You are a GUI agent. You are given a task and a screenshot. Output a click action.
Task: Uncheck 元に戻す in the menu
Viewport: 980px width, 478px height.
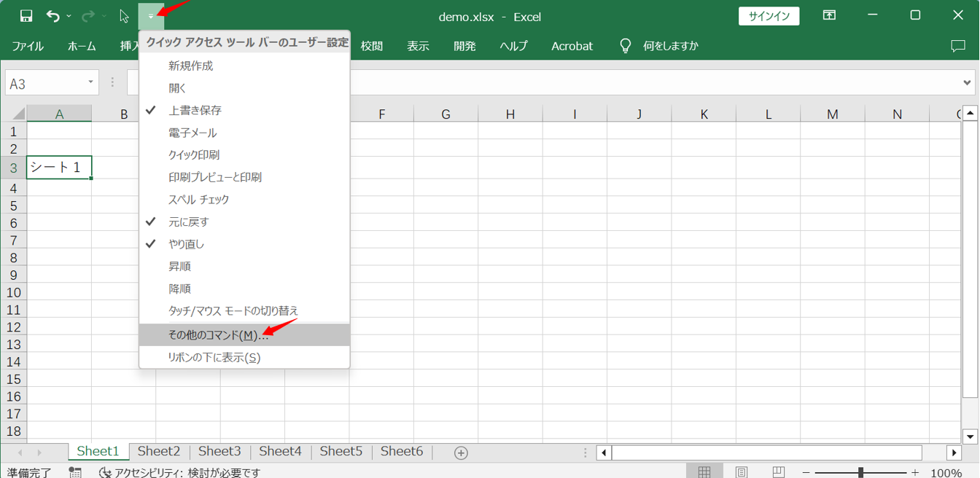(244, 222)
